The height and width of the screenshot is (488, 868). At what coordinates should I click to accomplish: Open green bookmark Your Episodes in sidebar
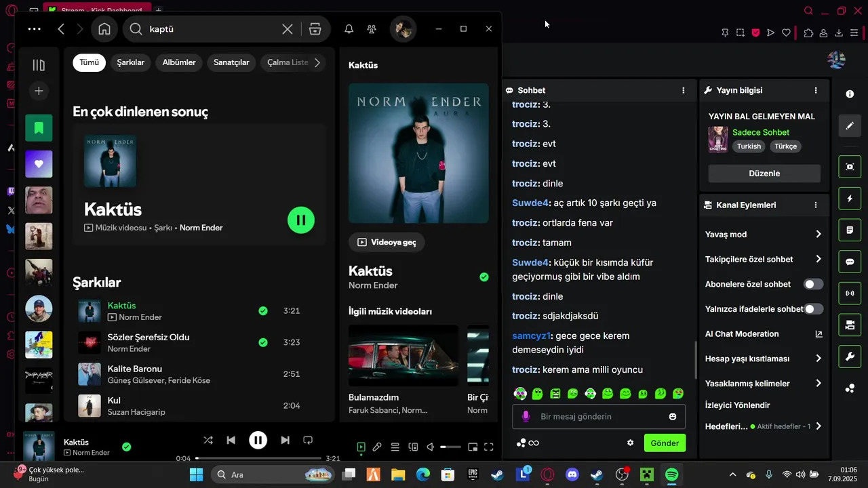[39, 128]
